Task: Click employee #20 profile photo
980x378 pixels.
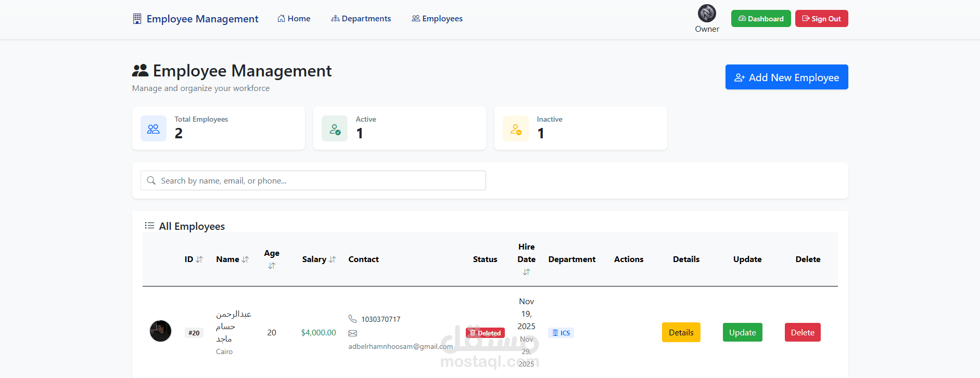Action: [160, 331]
